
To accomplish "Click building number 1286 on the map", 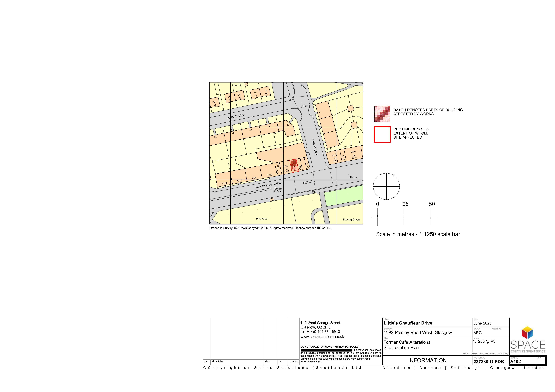I will coord(300,168).
